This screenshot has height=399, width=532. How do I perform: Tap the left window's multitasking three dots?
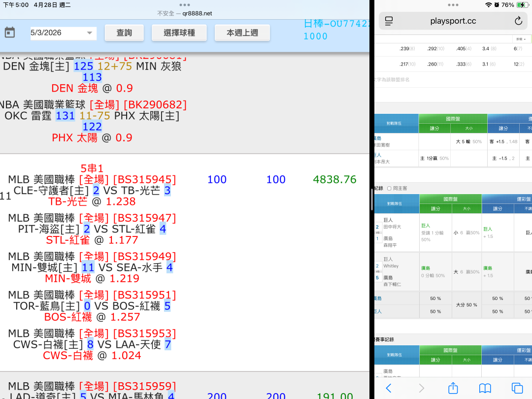point(185,4)
